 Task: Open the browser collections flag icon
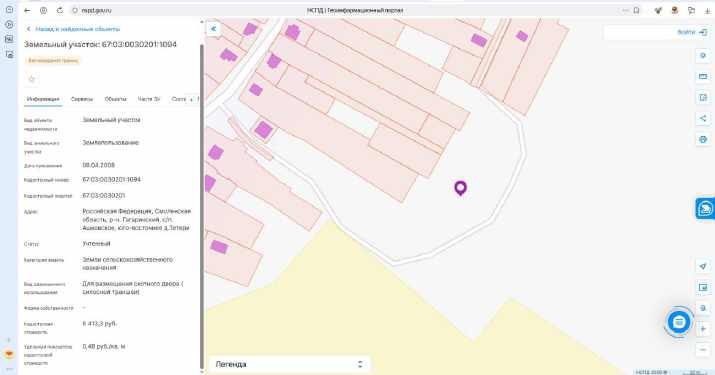coord(691,10)
